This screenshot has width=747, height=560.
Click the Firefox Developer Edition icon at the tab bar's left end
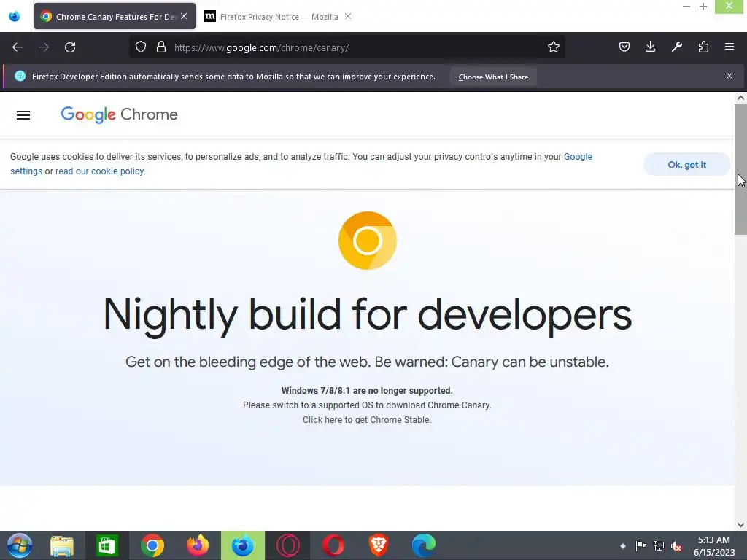click(x=15, y=16)
